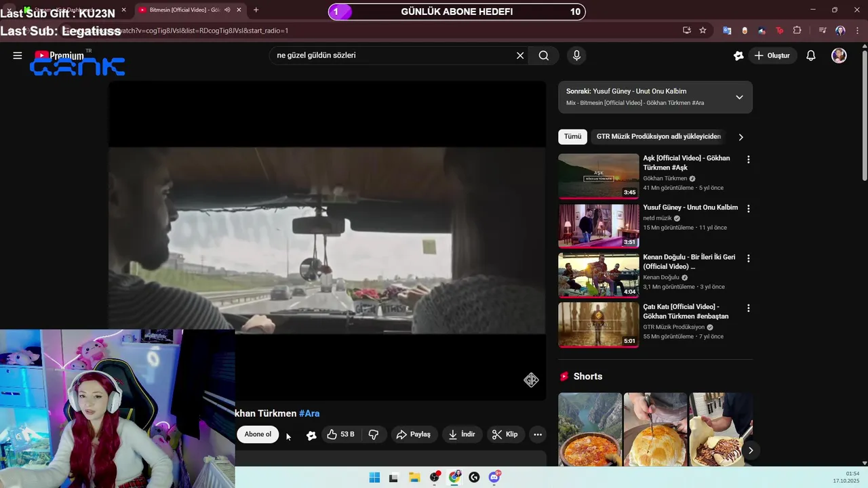Open Discord from the taskbar
868x488 pixels.
pyautogui.click(x=495, y=477)
